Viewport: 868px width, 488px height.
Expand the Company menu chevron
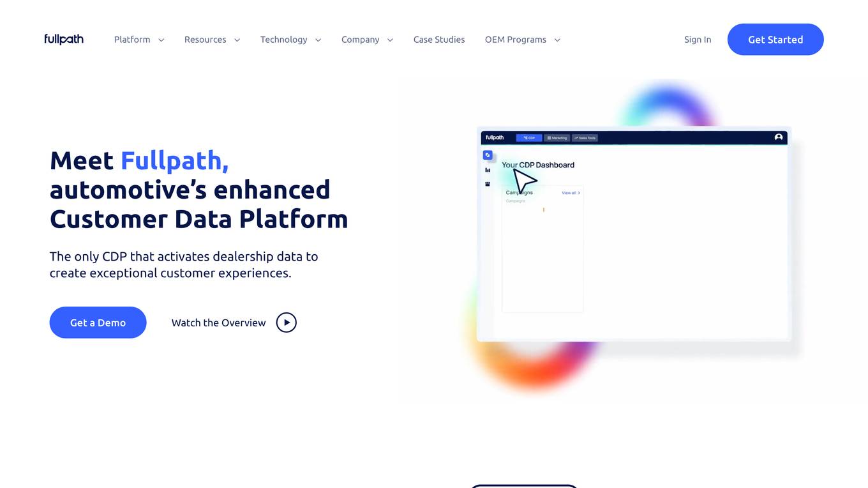click(x=390, y=40)
